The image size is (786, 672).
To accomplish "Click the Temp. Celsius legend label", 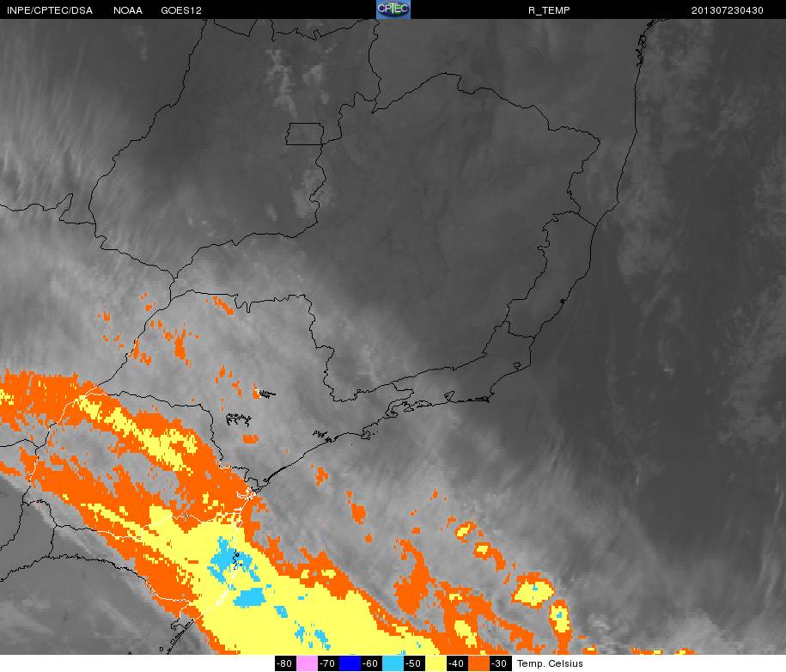I will (550, 663).
